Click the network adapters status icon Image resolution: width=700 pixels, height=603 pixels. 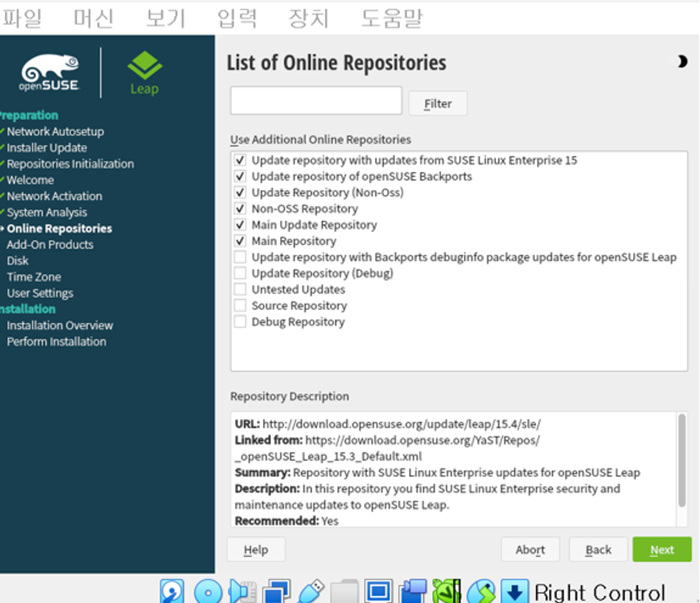click(x=276, y=591)
